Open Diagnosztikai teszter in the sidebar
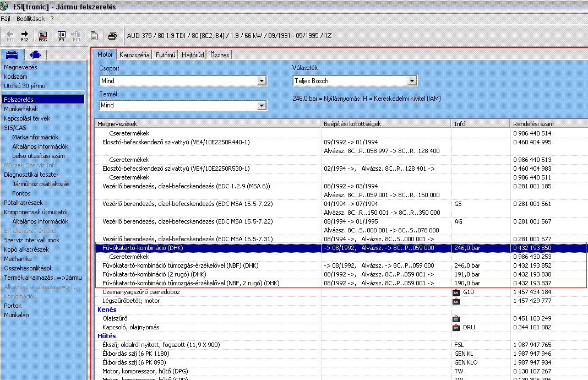 coord(31,175)
